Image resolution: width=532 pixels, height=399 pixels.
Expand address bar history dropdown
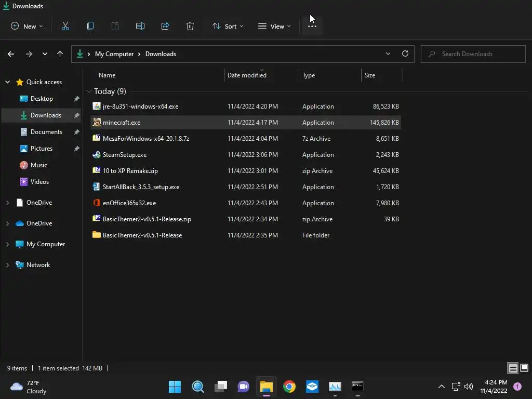coord(388,54)
